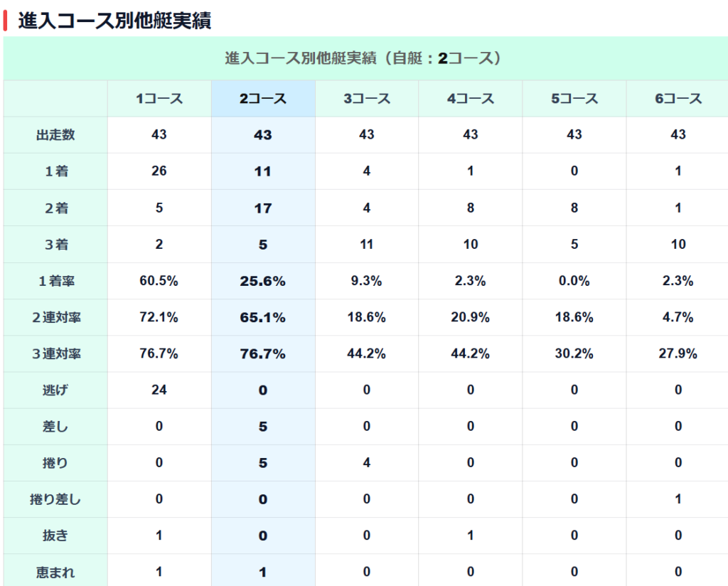Select the 24 value in 逃げ row
This screenshot has height=586, width=728.
coord(159,390)
